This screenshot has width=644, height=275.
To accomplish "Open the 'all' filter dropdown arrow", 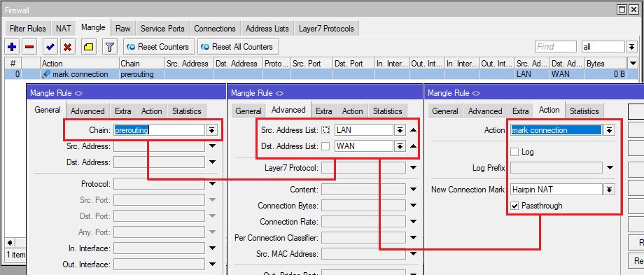I will 631,47.
